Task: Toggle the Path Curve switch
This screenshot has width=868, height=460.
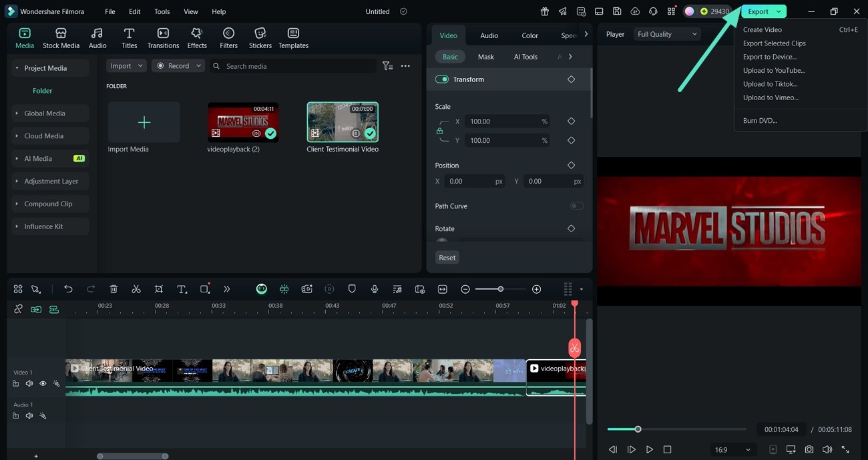Action: tap(576, 206)
